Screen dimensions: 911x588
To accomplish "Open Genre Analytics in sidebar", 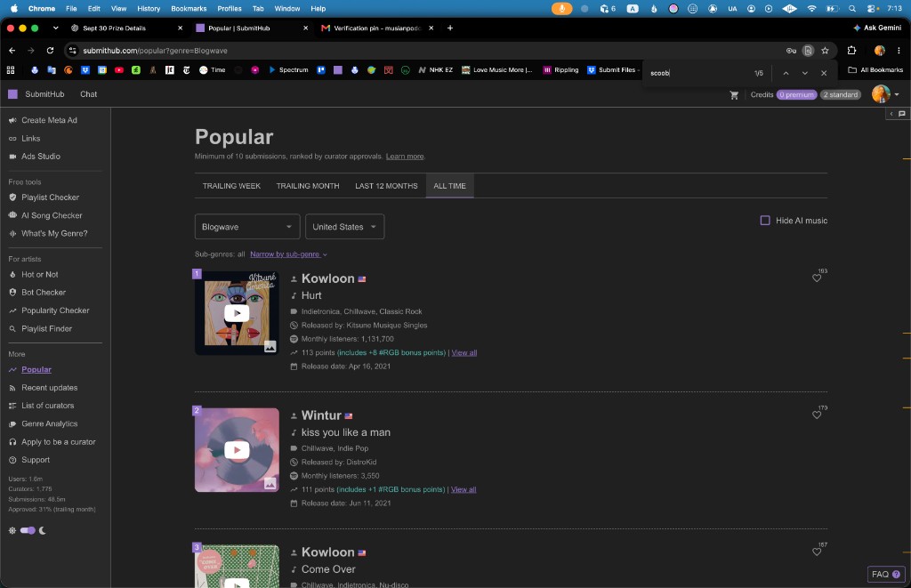I will pos(50,423).
